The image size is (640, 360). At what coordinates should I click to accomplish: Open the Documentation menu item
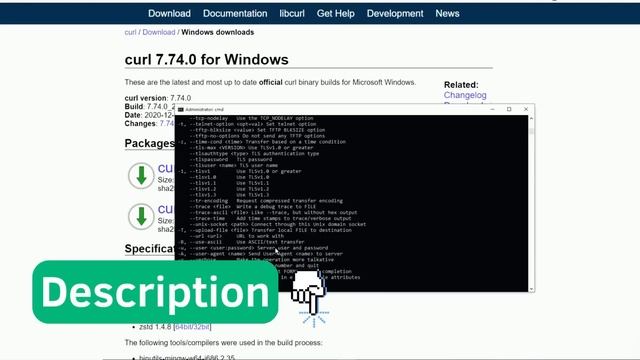235,13
